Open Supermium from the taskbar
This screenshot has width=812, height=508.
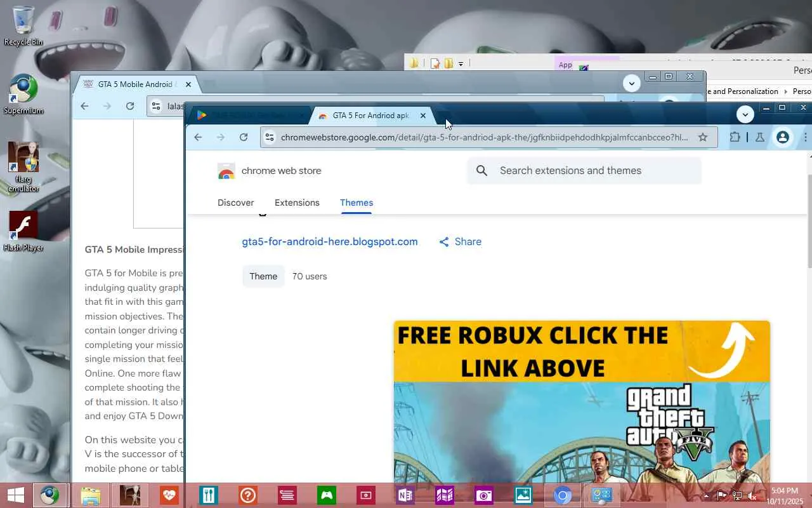click(x=49, y=495)
